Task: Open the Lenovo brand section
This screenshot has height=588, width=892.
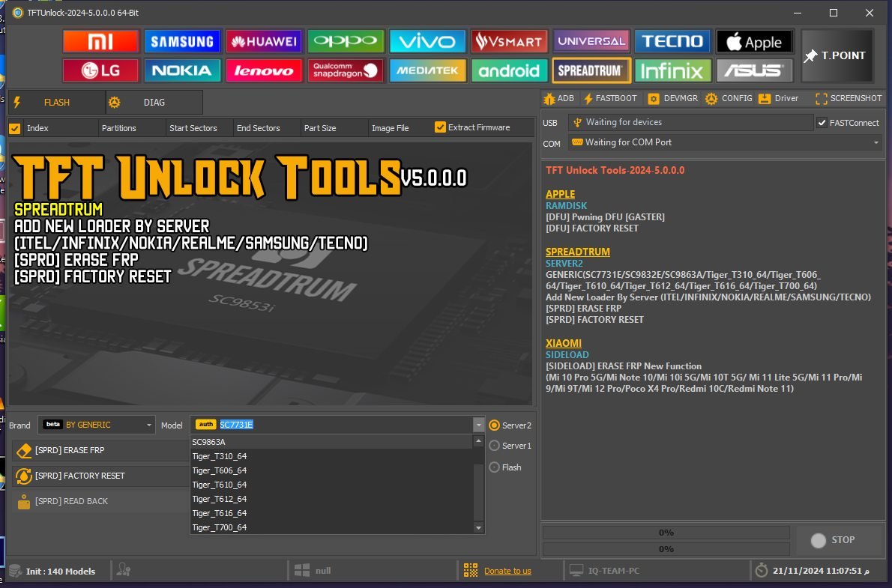Action: (x=264, y=70)
